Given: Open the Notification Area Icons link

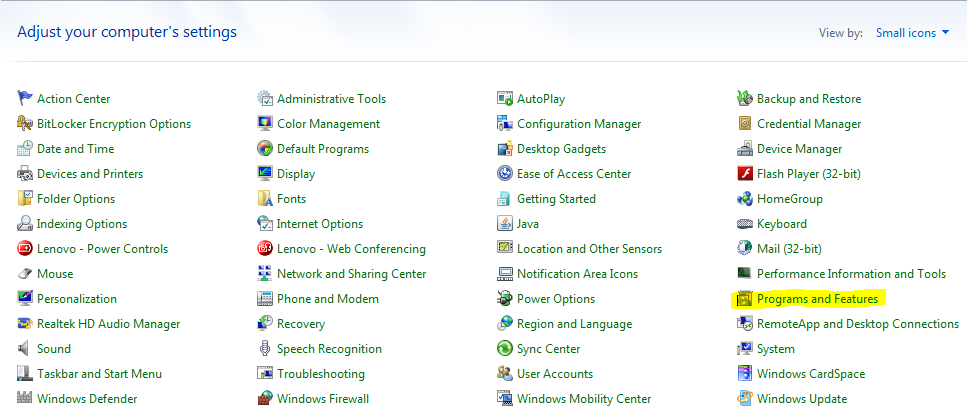Looking at the screenshot, I should click(x=577, y=274).
